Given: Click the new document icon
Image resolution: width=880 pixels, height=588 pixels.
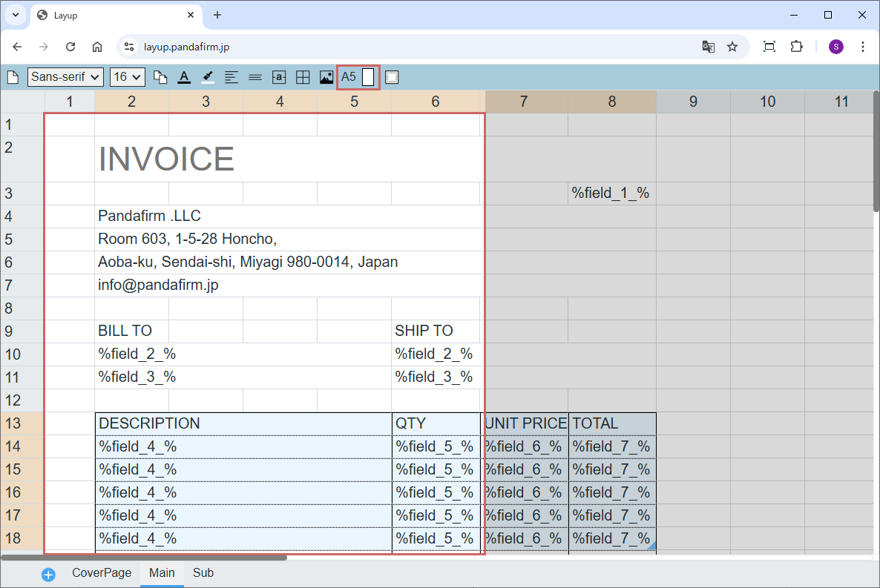Looking at the screenshot, I should pos(13,77).
